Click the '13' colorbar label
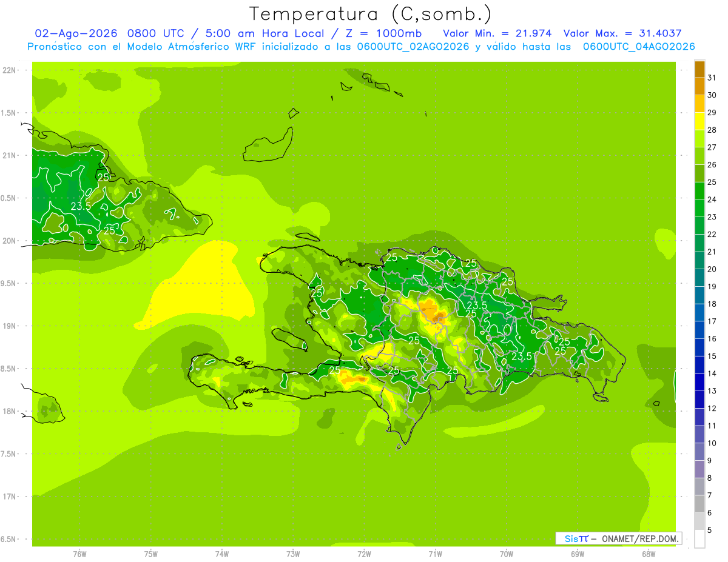 [712, 391]
